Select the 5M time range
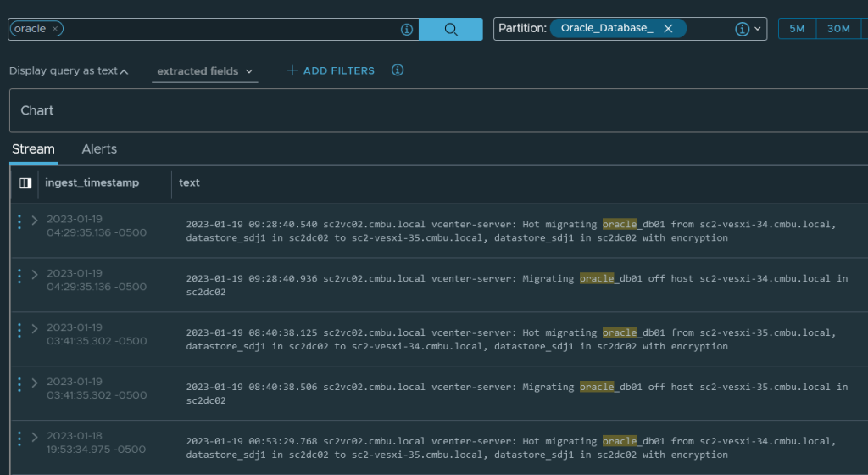Viewport: 868px width, 475px height. pyautogui.click(x=797, y=29)
